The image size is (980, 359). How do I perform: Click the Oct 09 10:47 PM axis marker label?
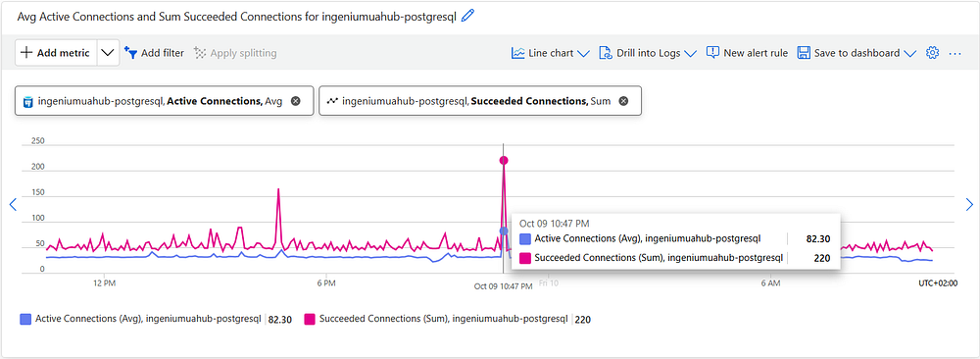(503, 285)
